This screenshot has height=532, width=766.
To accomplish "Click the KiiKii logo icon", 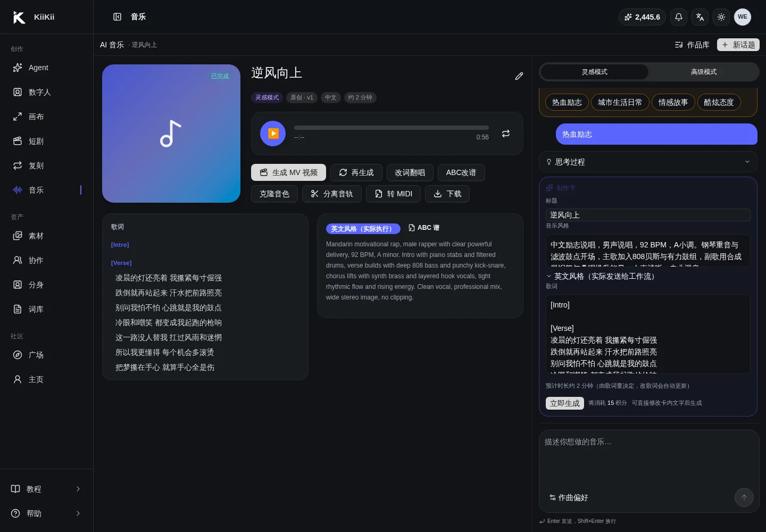I will coord(19,17).
